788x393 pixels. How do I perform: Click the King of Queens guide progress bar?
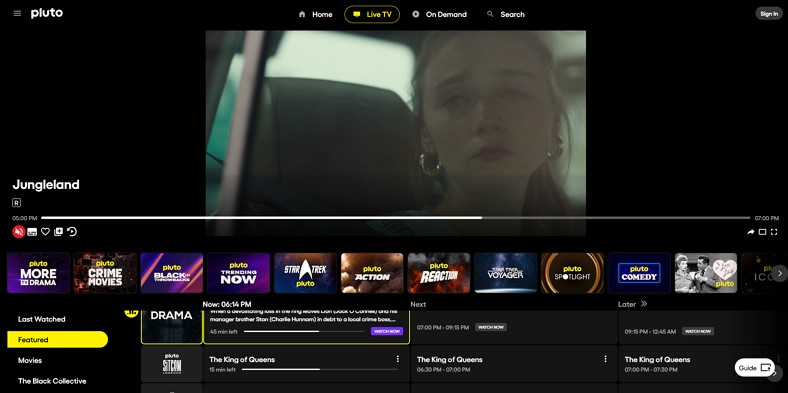coord(319,369)
